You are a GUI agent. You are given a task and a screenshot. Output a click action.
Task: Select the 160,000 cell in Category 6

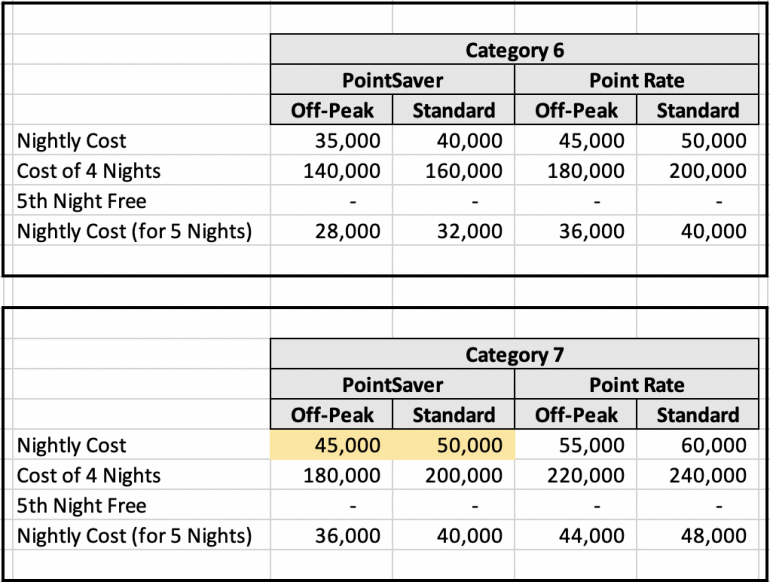[454, 171]
